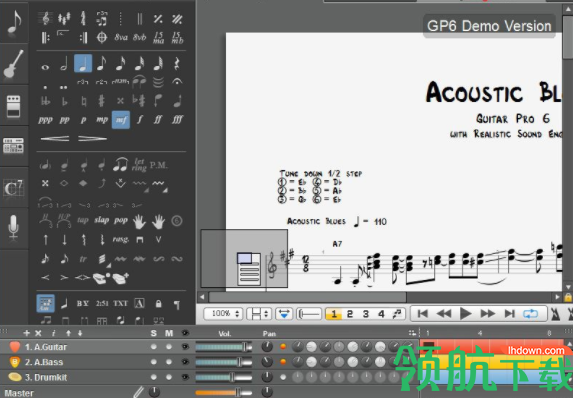Toggle multitrack view button
Image resolution: width=573 pixels, height=398 pixels.
(284, 313)
